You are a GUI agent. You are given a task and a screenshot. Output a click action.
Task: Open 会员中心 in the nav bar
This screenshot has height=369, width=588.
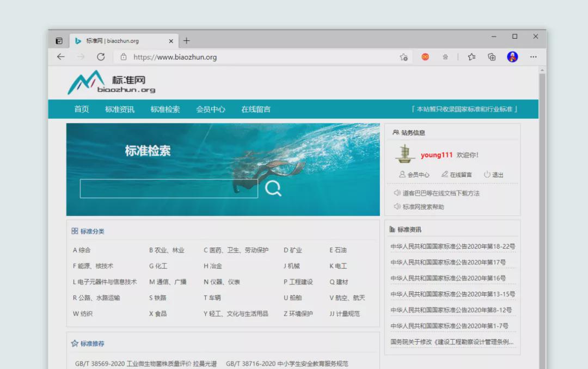(210, 109)
